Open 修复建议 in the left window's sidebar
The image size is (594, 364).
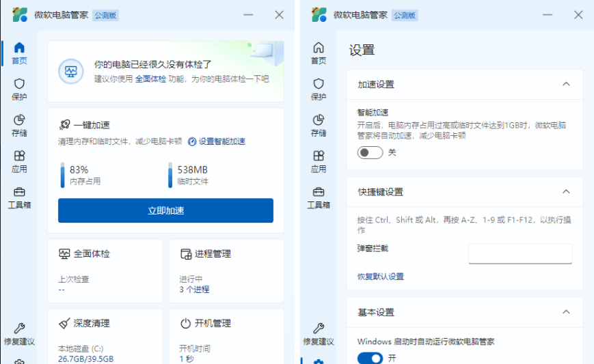coord(19,333)
